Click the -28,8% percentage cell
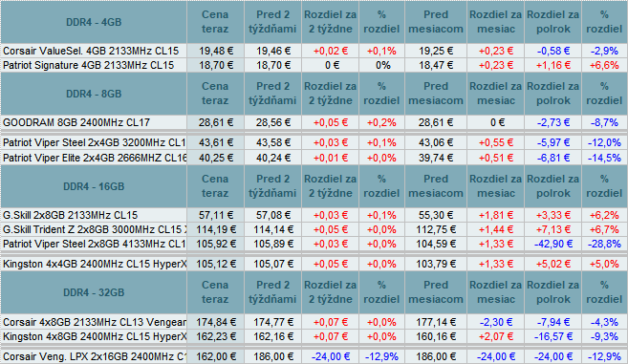The image size is (628, 364). click(604, 244)
